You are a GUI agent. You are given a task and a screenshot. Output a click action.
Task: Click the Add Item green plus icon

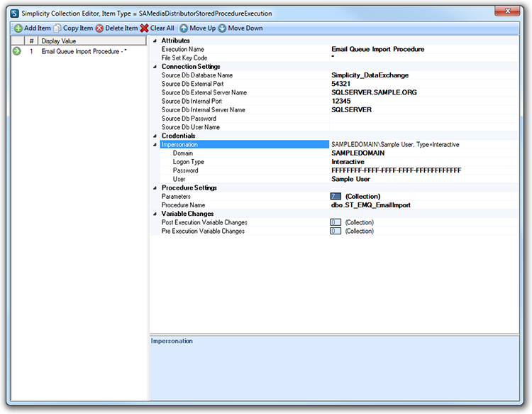(18, 28)
